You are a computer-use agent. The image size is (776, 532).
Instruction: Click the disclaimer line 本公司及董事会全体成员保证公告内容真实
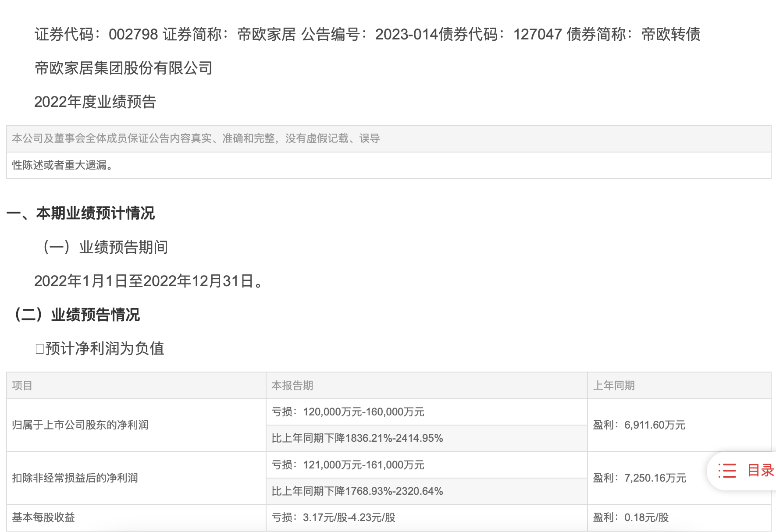tap(389, 139)
